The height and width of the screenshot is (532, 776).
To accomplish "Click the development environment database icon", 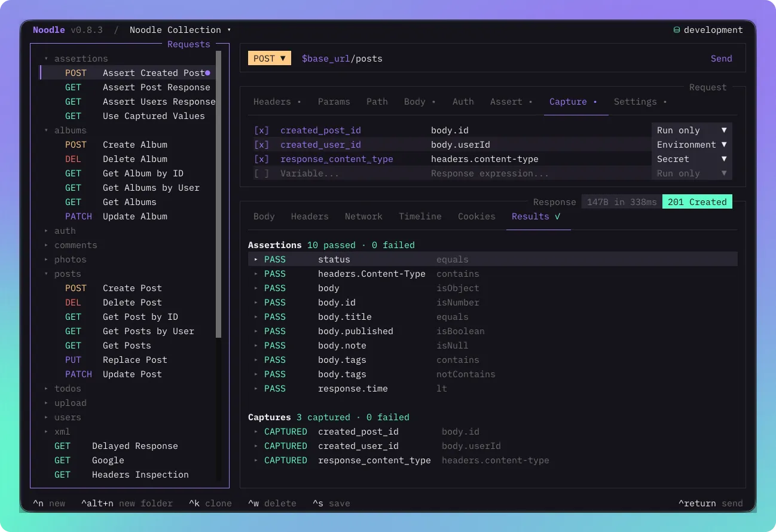I will click(677, 30).
